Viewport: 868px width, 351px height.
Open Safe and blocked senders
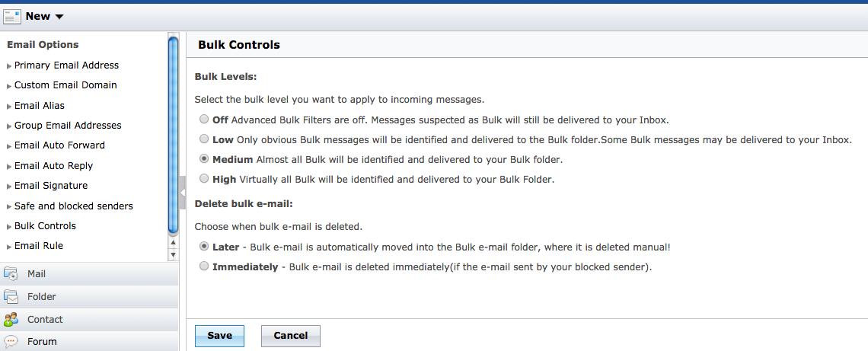pos(73,206)
